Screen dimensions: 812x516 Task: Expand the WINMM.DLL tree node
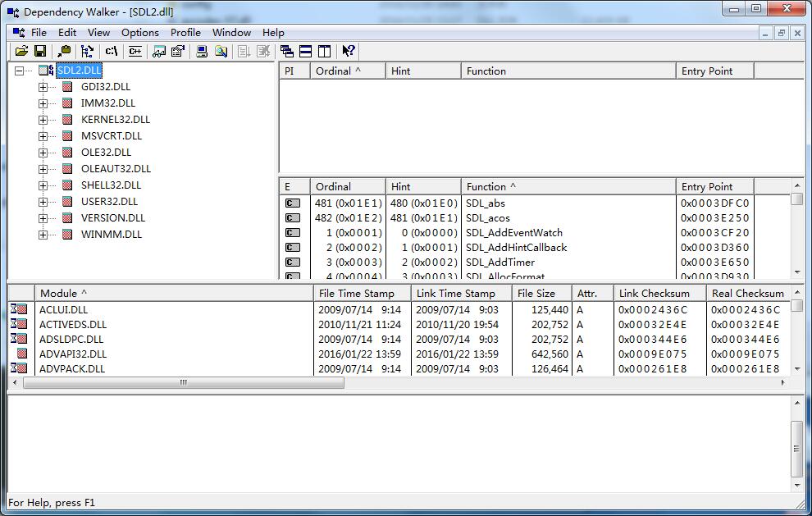coord(43,235)
